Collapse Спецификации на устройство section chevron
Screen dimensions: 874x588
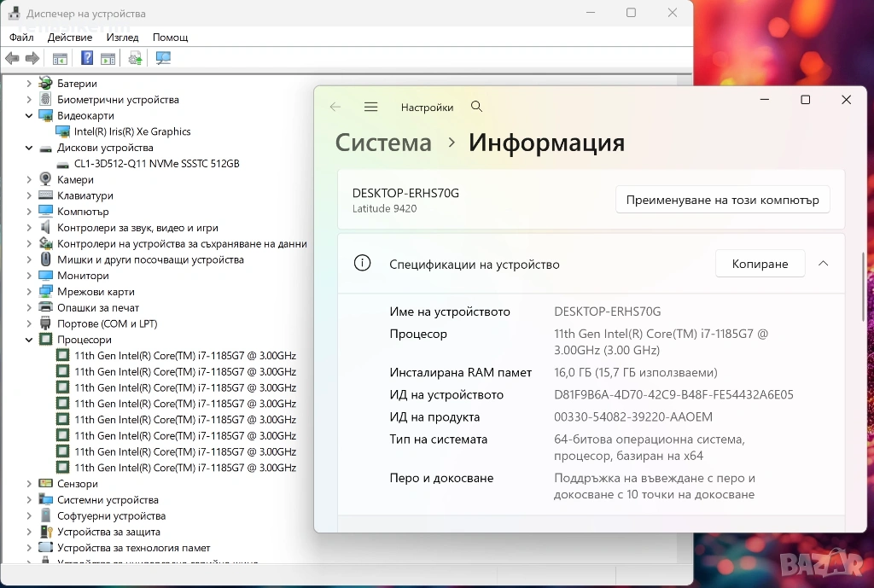click(823, 264)
